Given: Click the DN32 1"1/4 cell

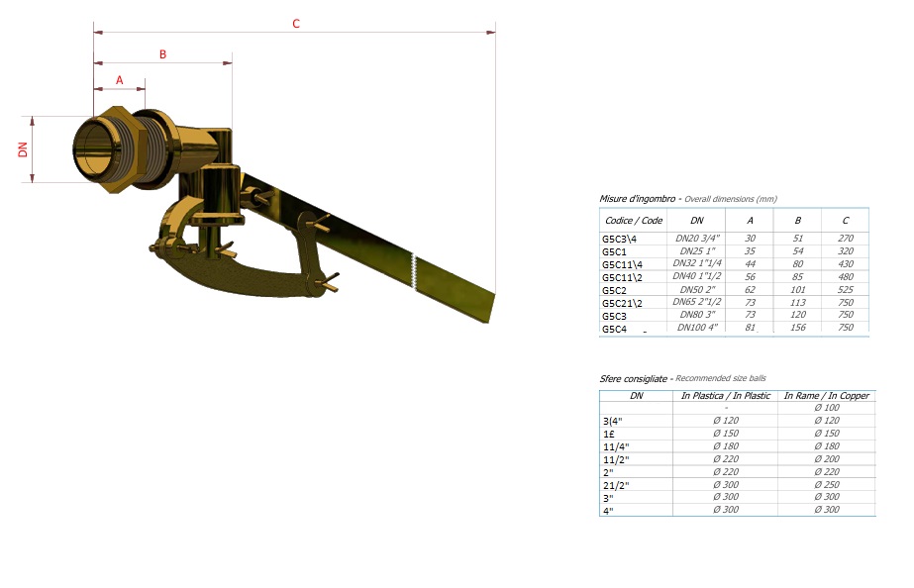Looking at the screenshot, I should [697, 263].
